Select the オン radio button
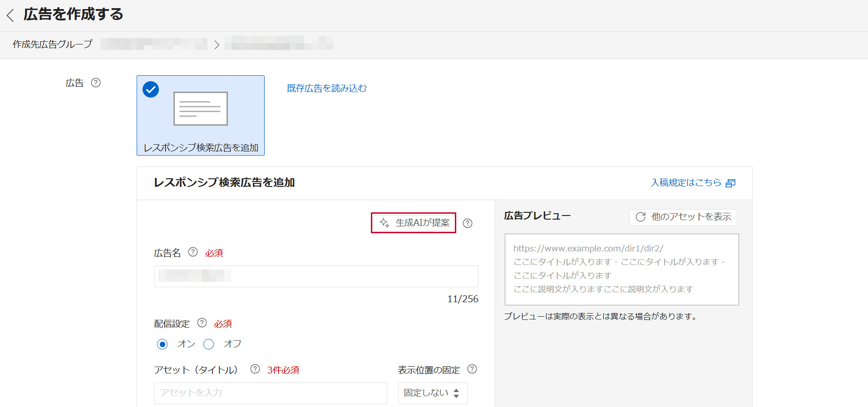This screenshot has width=868, height=407. point(163,344)
